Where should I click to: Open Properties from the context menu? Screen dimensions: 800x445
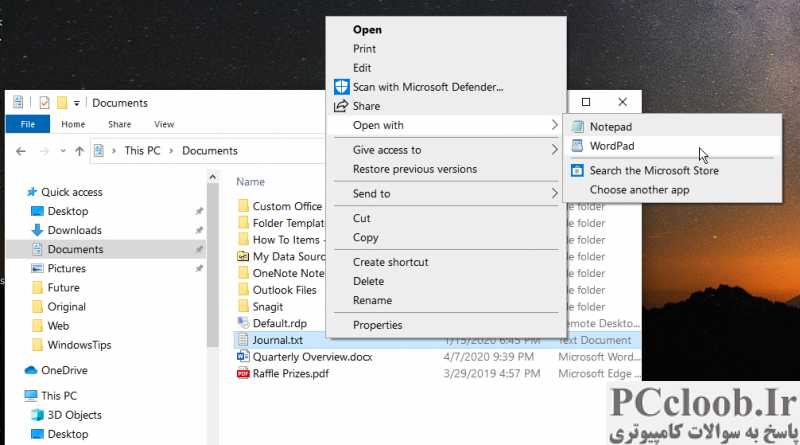pyautogui.click(x=378, y=325)
